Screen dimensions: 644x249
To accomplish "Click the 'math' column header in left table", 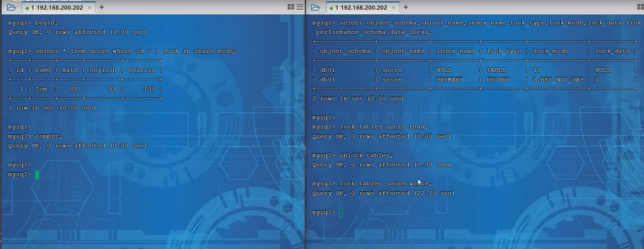I will tap(70, 70).
